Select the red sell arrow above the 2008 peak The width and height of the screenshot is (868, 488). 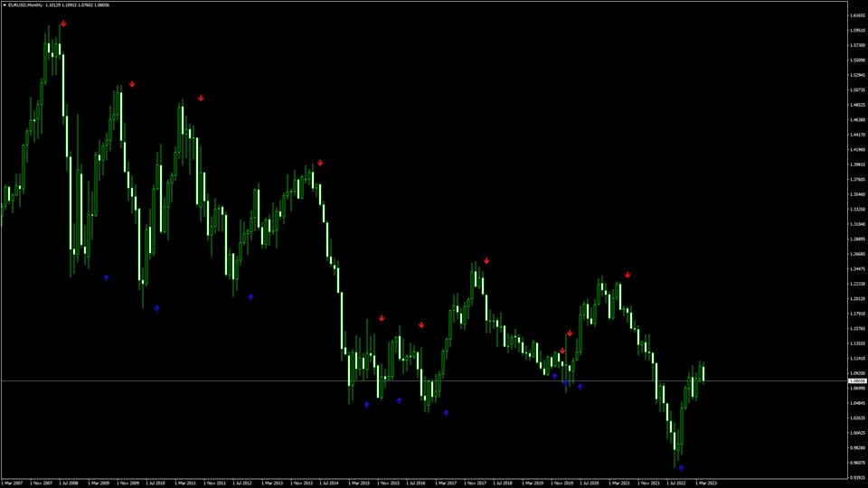click(x=63, y=23)
